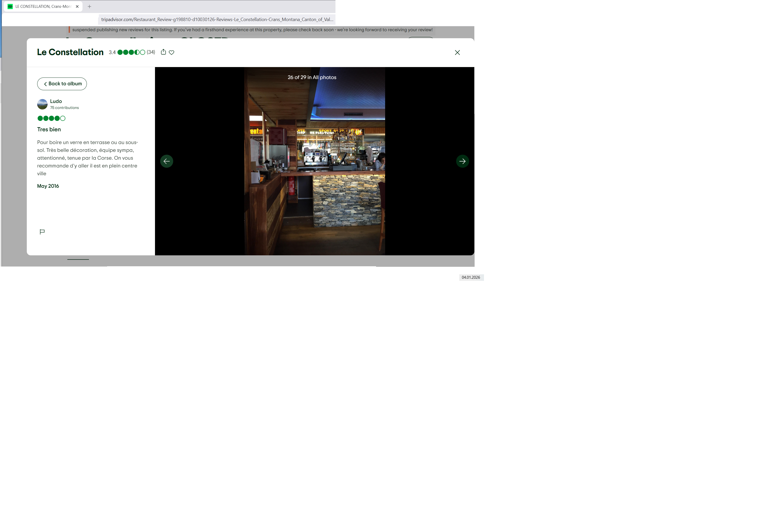Click Back to album button
The height and width of the screenshot is (532, 763).
[x=62, y=84]
